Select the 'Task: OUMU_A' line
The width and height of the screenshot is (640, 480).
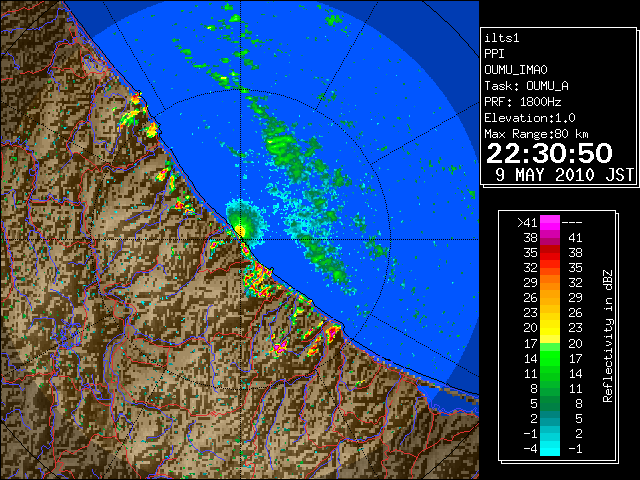click(527, 86)
